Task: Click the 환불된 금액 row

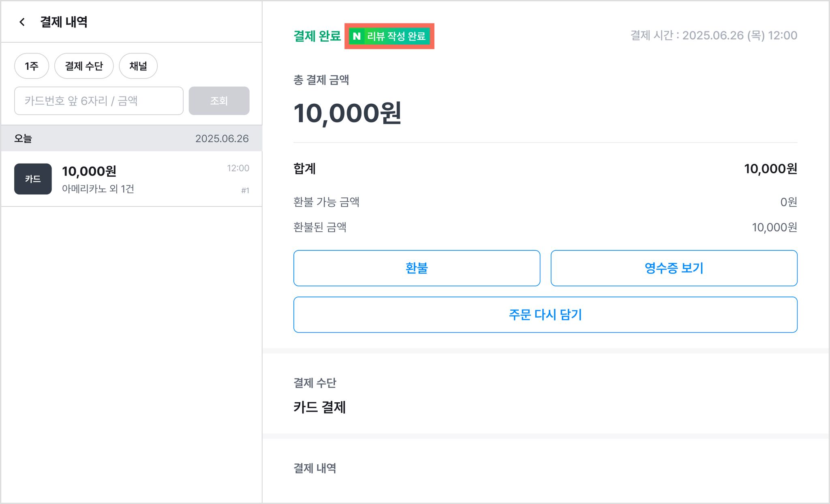Action: pyautogui.click(x=545, y=227)
